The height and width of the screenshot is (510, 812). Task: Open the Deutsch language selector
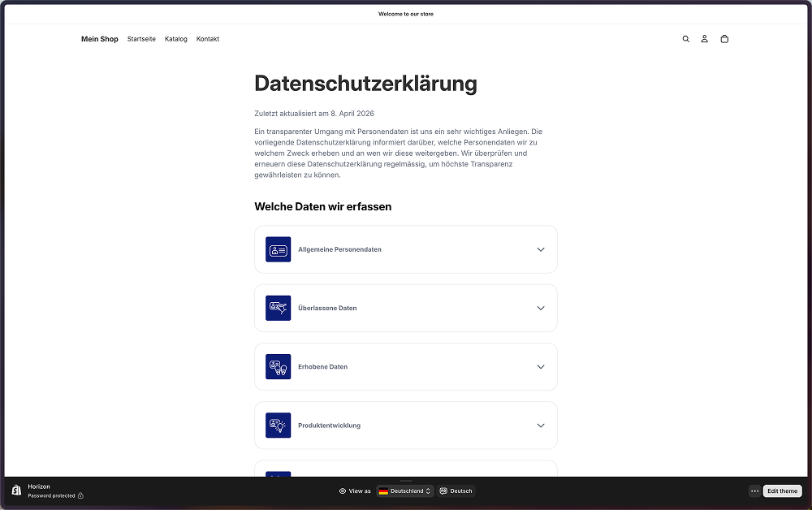(456, 491)
